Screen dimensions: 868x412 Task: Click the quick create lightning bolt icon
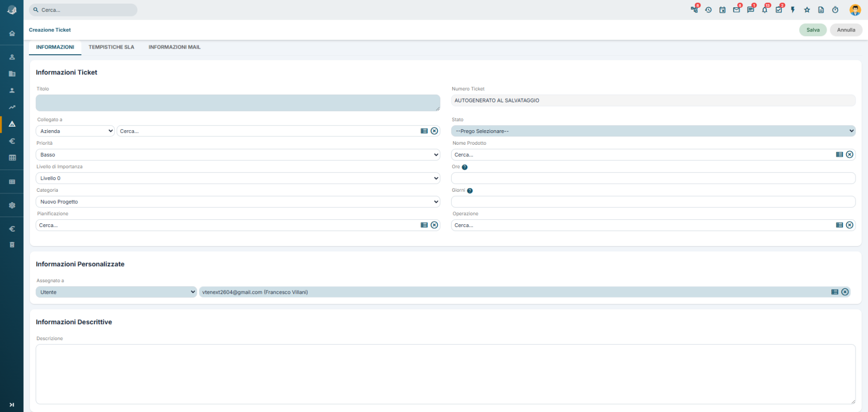click(x=793, y=10)
